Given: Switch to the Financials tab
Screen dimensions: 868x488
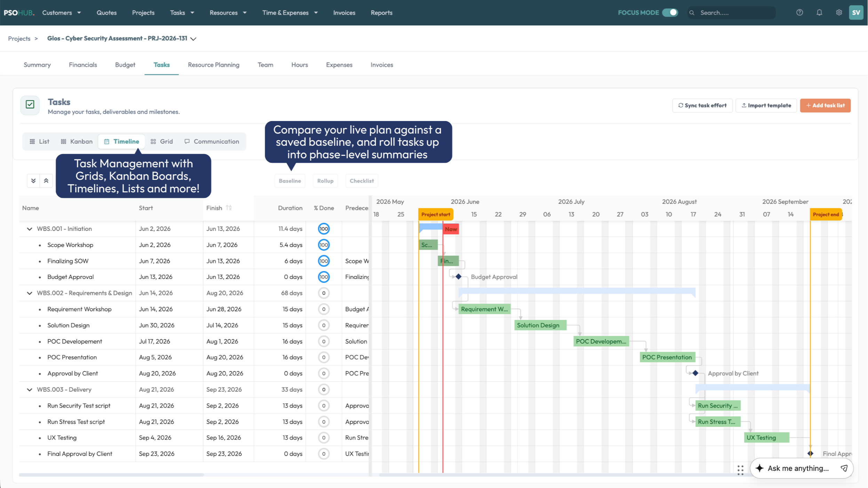Looking at the screenshot, I should [x=83, y=65].
